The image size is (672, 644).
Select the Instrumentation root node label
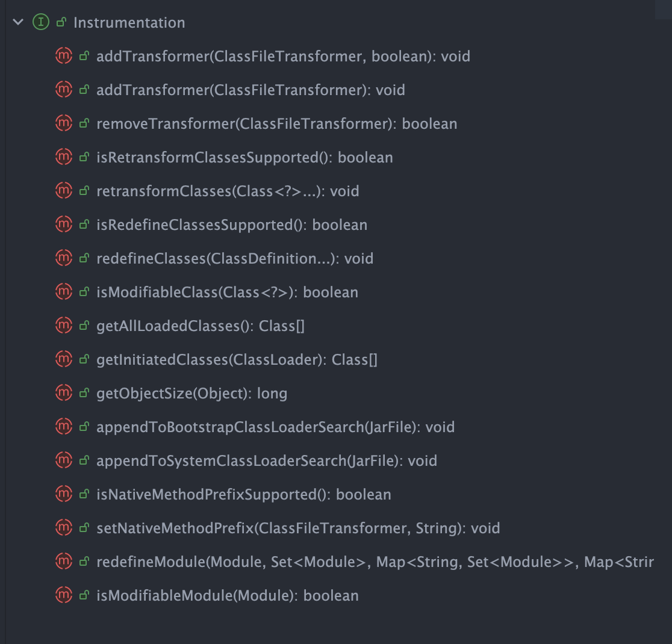129,22
